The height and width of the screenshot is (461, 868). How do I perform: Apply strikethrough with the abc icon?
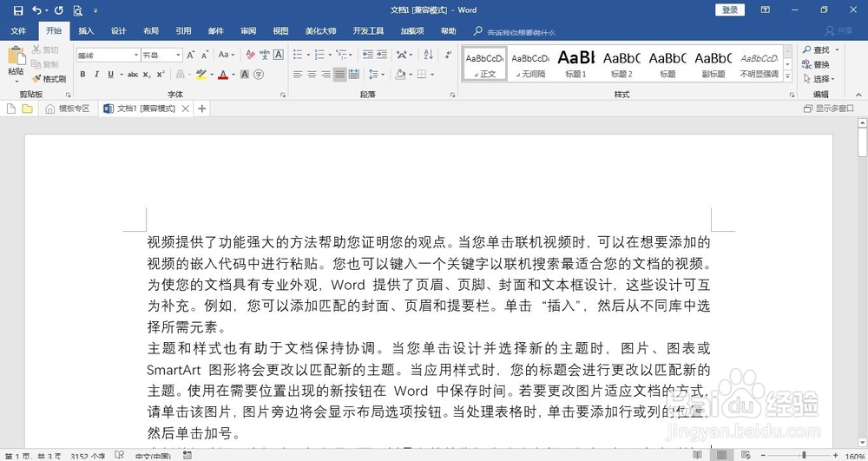pyautogui.click(x=132, y=74)
